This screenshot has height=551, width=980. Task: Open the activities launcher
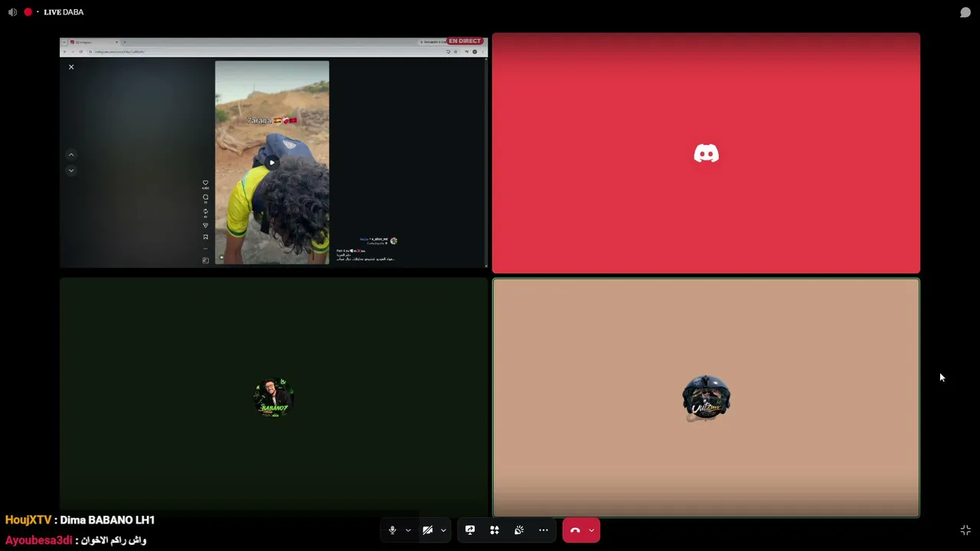(x=495, y=530)
